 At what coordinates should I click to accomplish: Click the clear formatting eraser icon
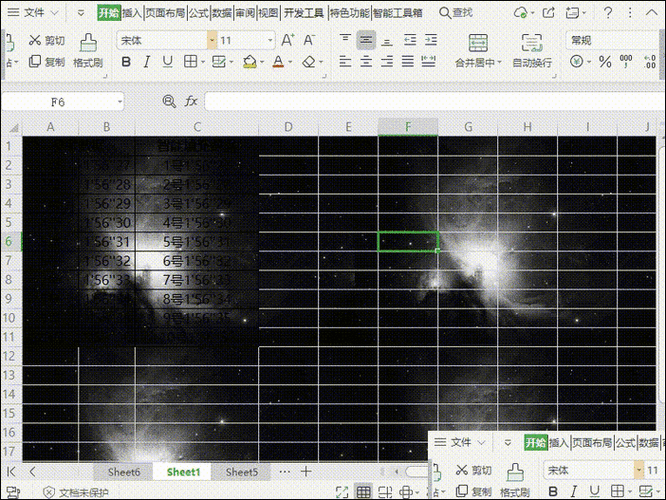click(309, 62)
